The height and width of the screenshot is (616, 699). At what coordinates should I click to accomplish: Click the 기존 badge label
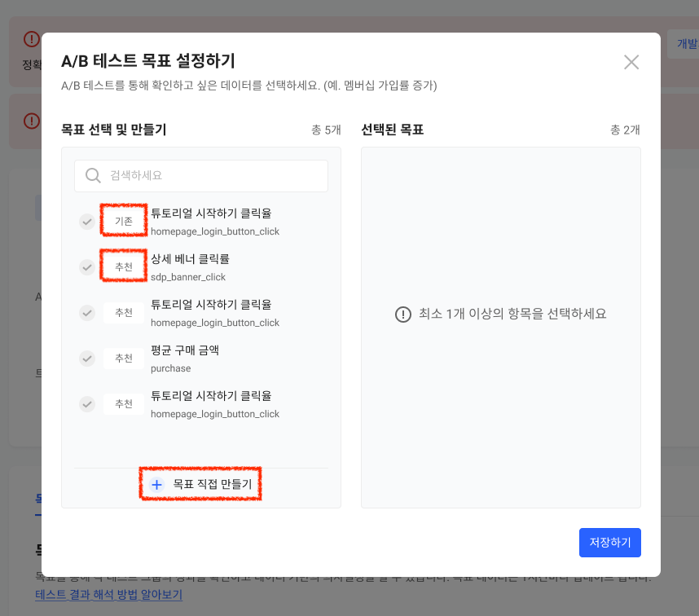pyautogui.click(x=124, y=221)
